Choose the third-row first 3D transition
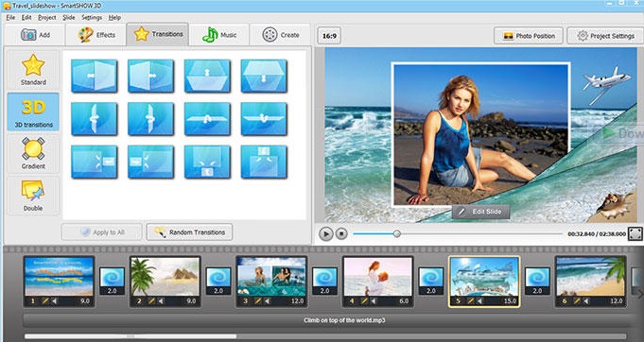Screen dimensions: 644x342 94,162
